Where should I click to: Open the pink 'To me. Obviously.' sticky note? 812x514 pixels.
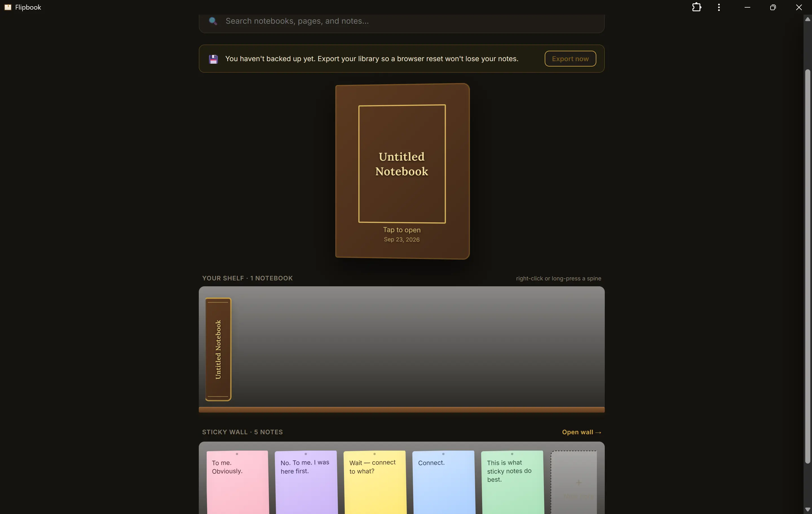pos(238,482)
